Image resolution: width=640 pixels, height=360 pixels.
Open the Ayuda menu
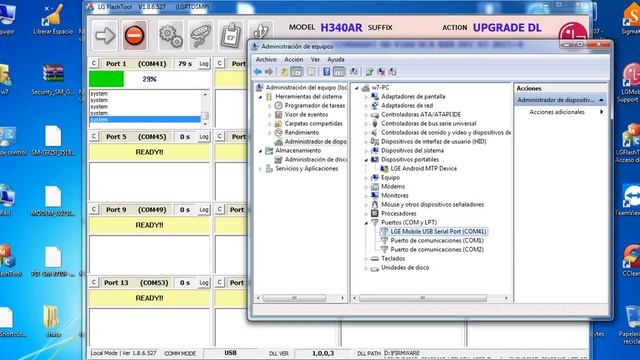point(336,60)
